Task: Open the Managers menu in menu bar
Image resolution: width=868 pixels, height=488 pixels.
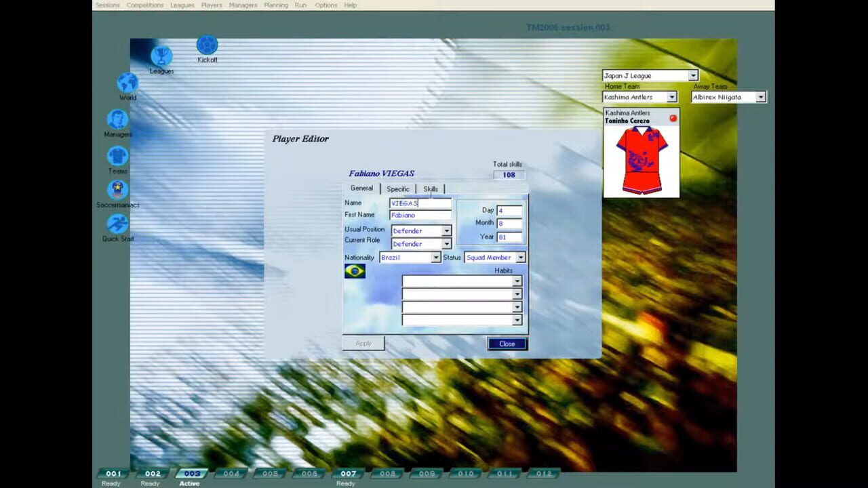Action: pos(243,5)
